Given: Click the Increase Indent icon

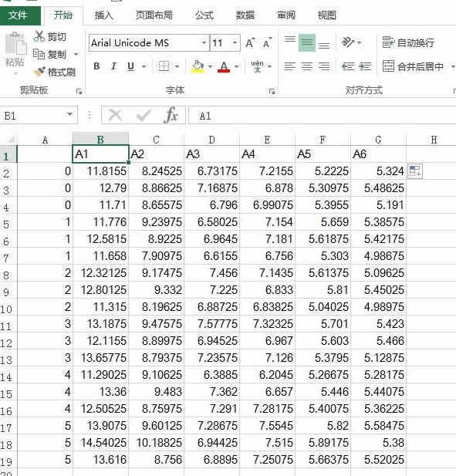Looking at the screenshot, I should [365, 66].
